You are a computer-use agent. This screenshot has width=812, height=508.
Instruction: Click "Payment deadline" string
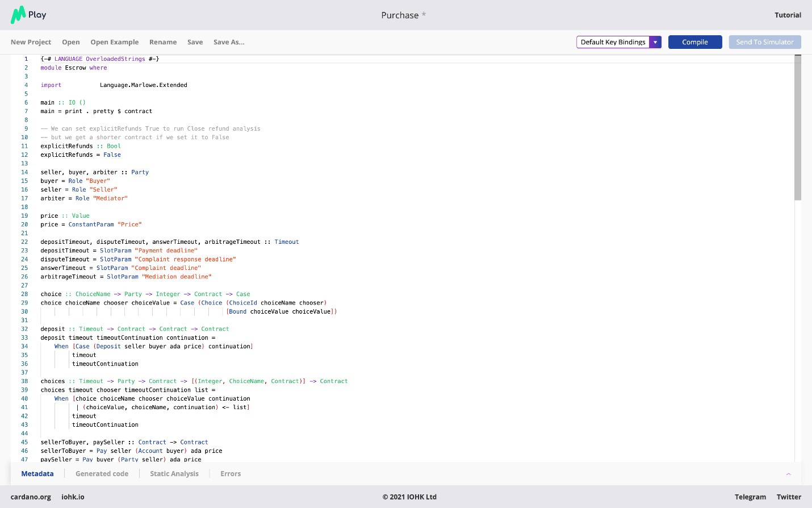click(166, 251)
